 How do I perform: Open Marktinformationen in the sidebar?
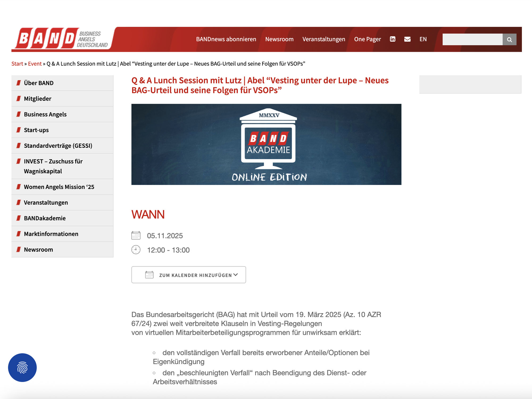(62, 234)
